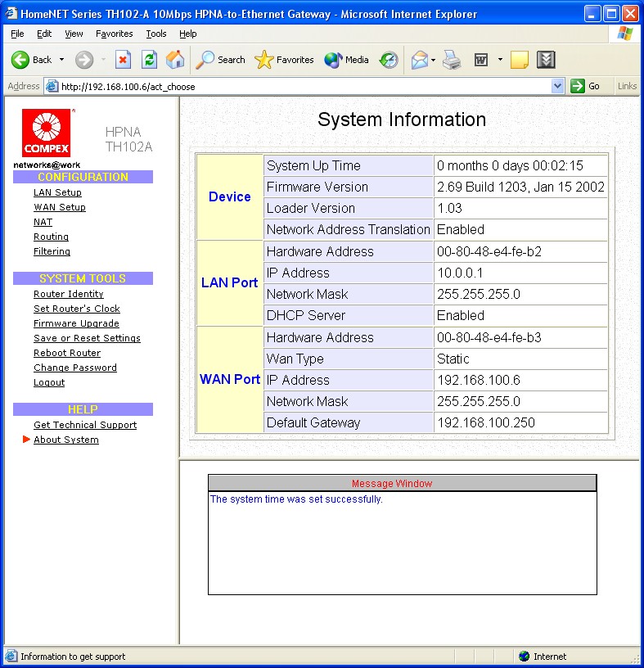Click the Wan Type value Static
This screenshot has width=644, height=668.
(453, 359)
